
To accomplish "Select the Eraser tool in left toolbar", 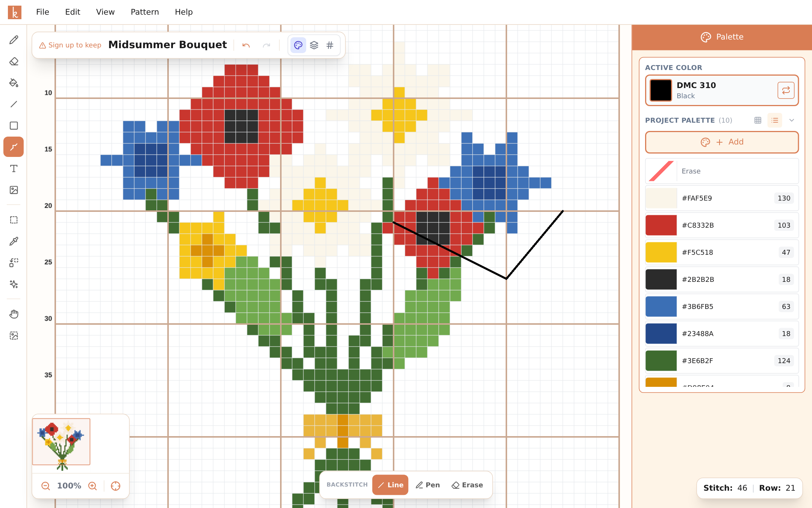I will click(x=14, y=61).
